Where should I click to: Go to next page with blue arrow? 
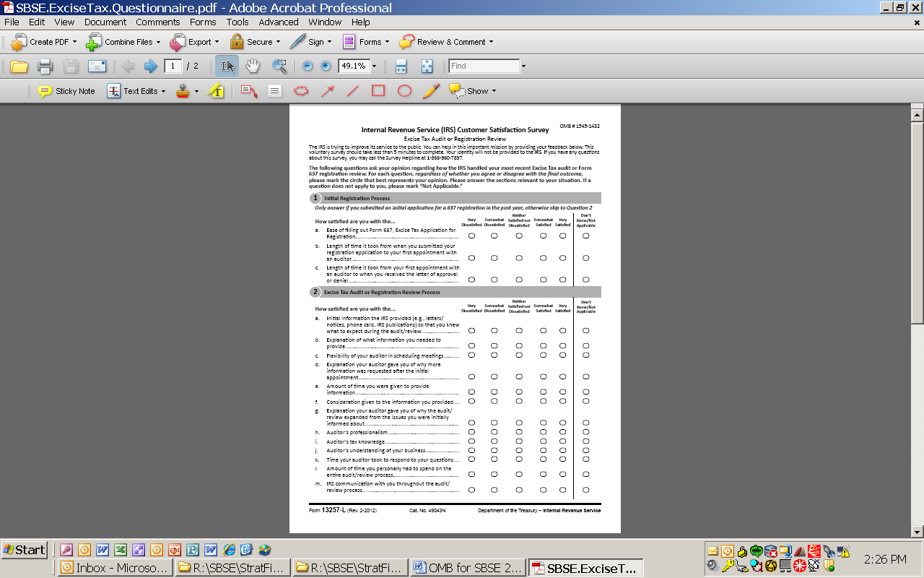point(151,66)
